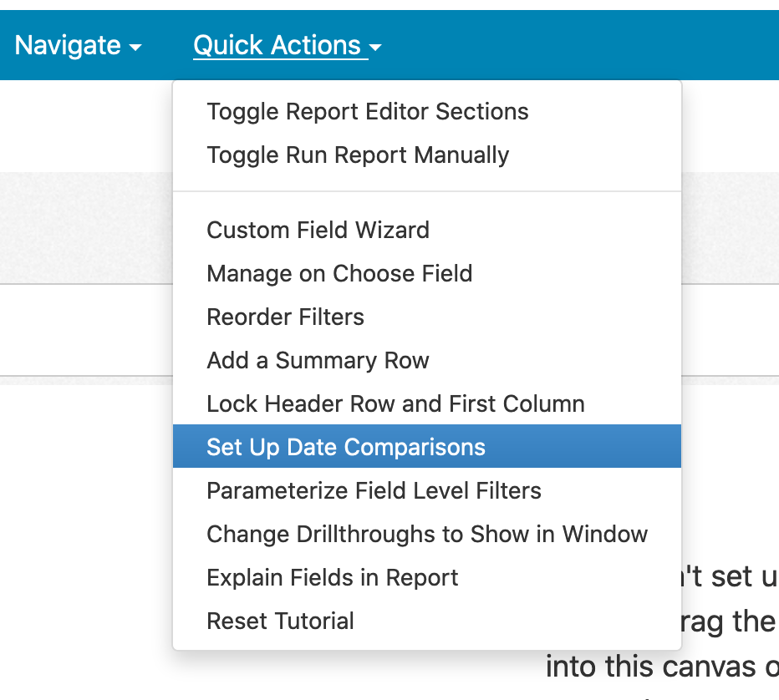
Task: Choose Parameterize Field Level Filters
Action: pyautogui.click(x=374, y=491)
